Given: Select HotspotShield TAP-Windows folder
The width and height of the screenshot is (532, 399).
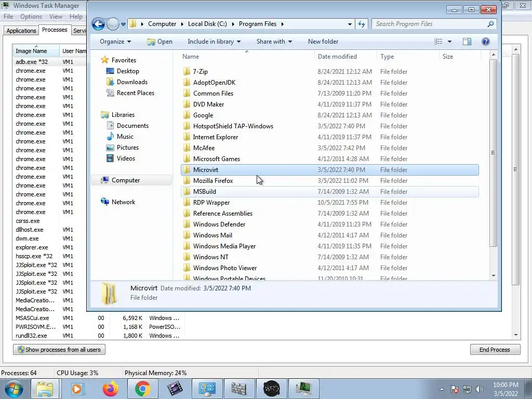Looking at the screenshot, I should pos(233,126).
